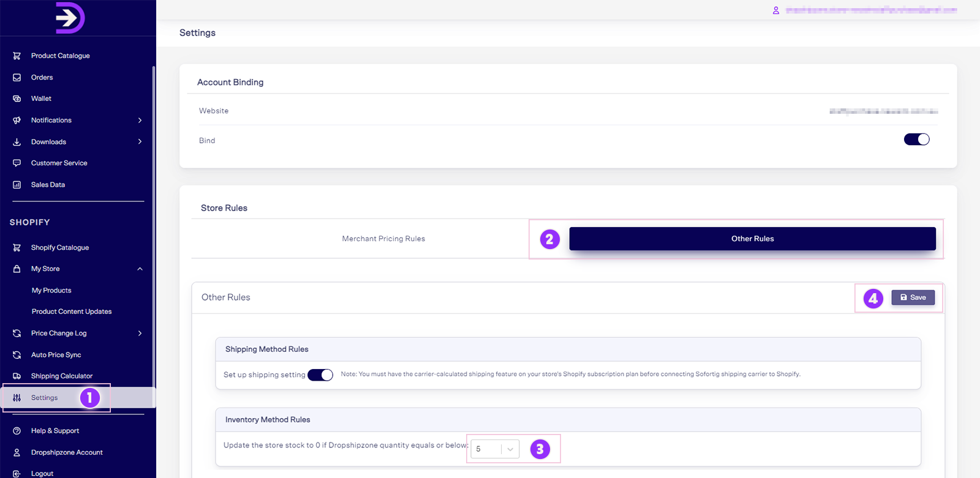
Task: Save the Other Rules settings
Action: tap(913, 297)
